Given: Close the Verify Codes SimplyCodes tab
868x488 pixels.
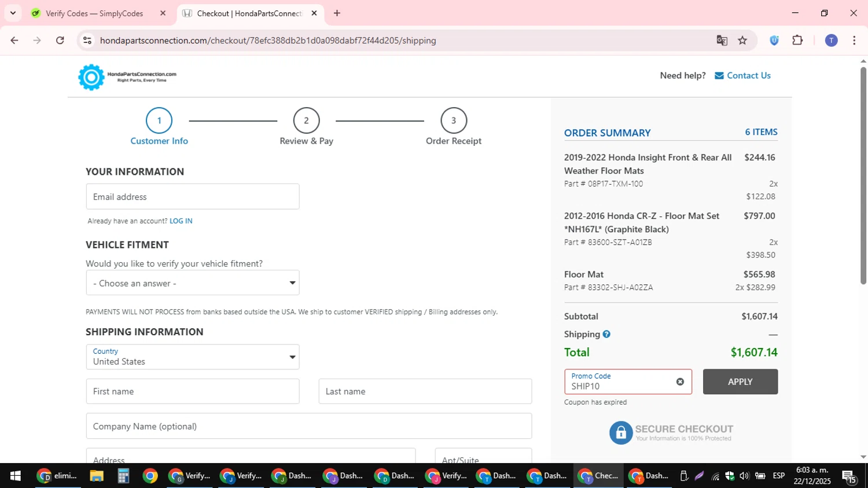Looking at the screenshot, I should [163, 13].
